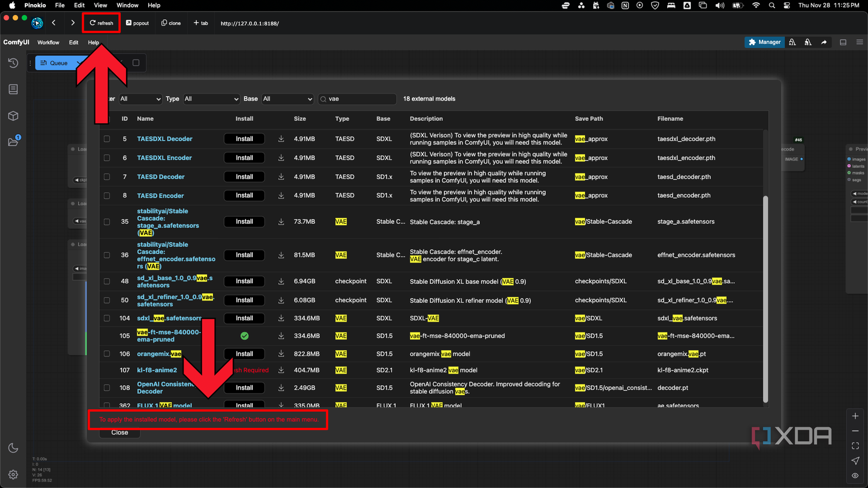Check the TAESD Encoder row checkbox
The width and height of the screenshot is (868, 488).
pyautogui.click(x=106, y=195)
